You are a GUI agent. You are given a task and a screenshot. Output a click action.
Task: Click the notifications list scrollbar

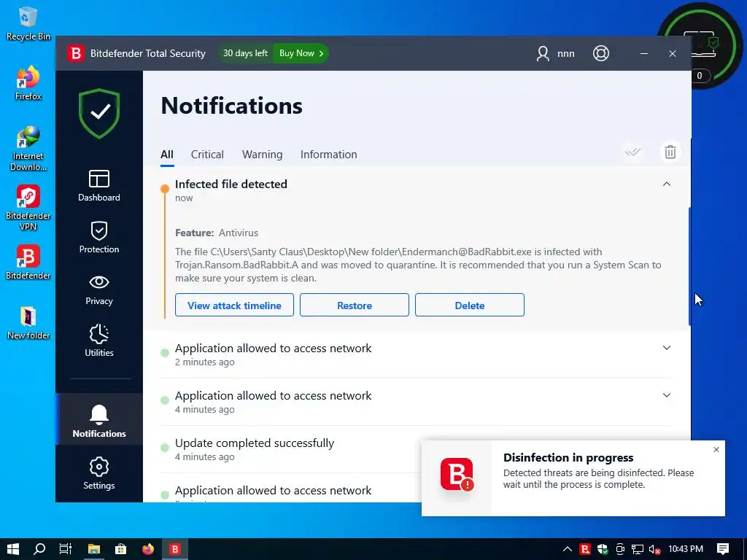coord(690,267)
